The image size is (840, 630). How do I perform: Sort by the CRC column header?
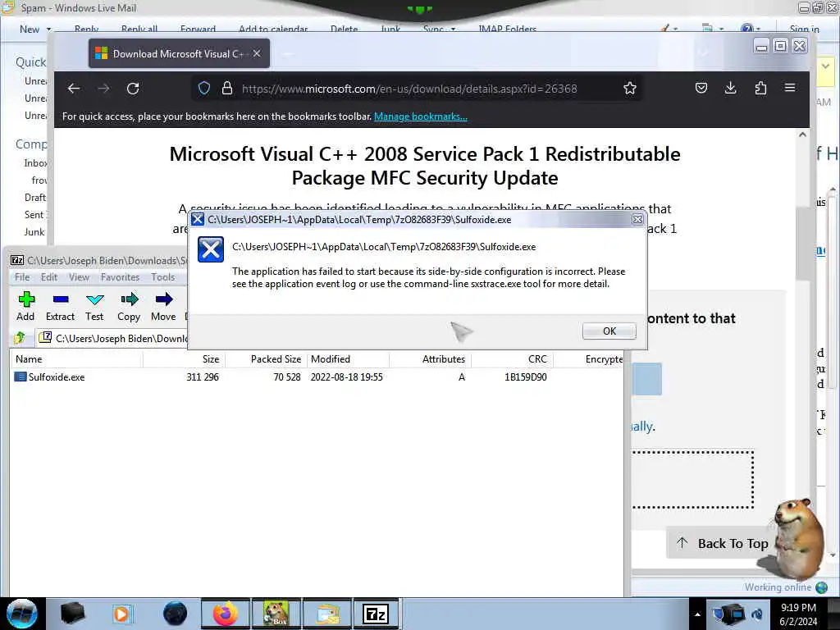(512, 359)
